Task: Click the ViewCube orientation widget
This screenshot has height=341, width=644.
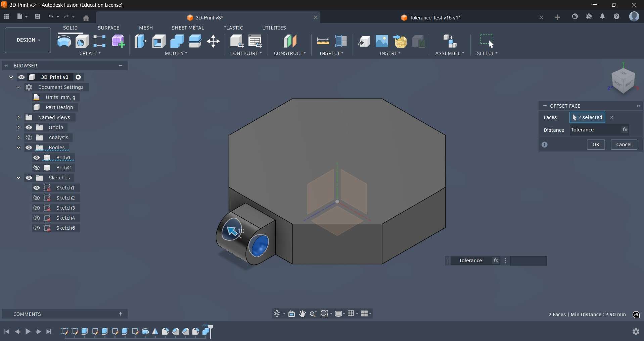Action: [x=624, y=80]
